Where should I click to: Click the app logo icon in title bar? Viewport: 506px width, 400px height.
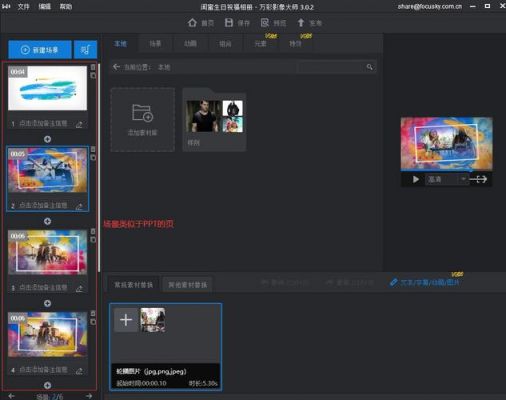6,6
